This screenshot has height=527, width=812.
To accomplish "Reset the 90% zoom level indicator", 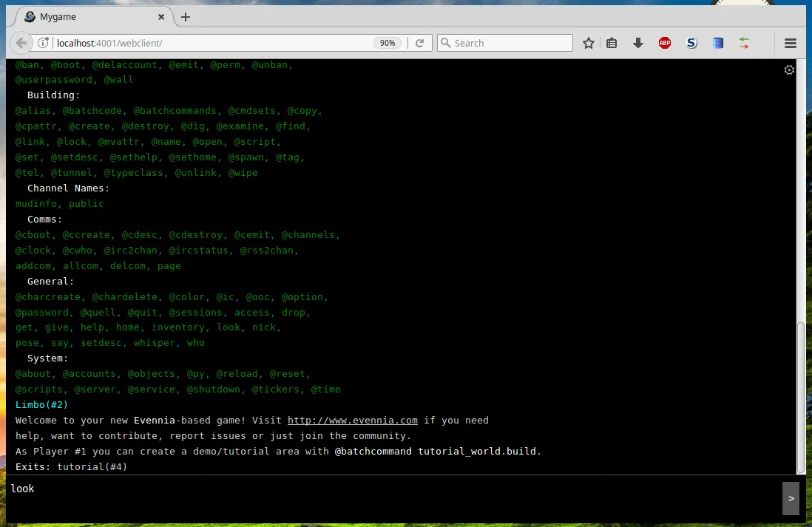I will (388, 43).
